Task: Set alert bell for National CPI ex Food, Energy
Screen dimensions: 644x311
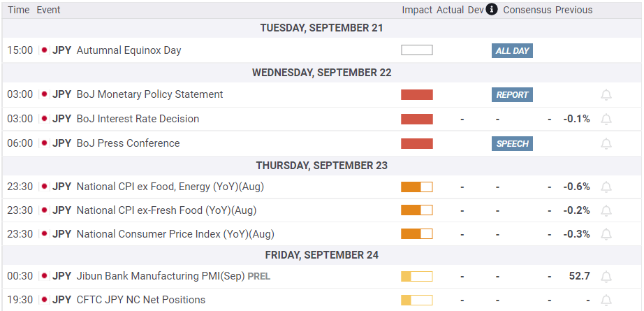Action: click(x=606, y=187)
